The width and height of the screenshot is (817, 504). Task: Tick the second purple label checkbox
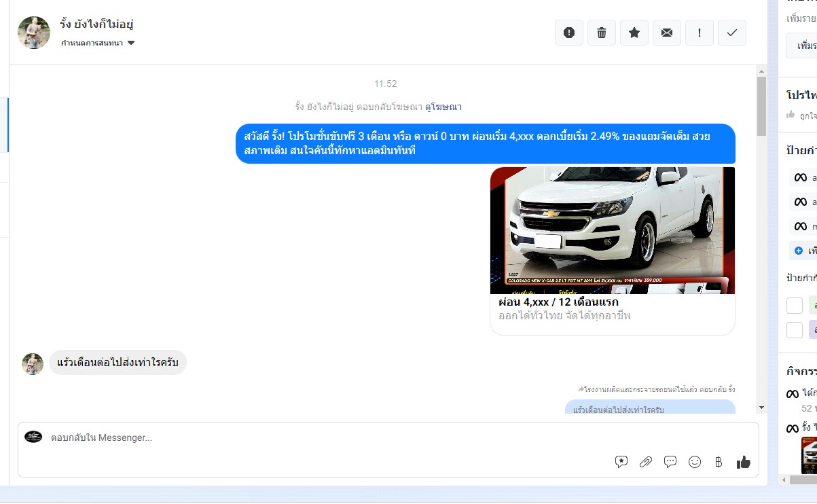pyautogui.click(x=795, y=330)
